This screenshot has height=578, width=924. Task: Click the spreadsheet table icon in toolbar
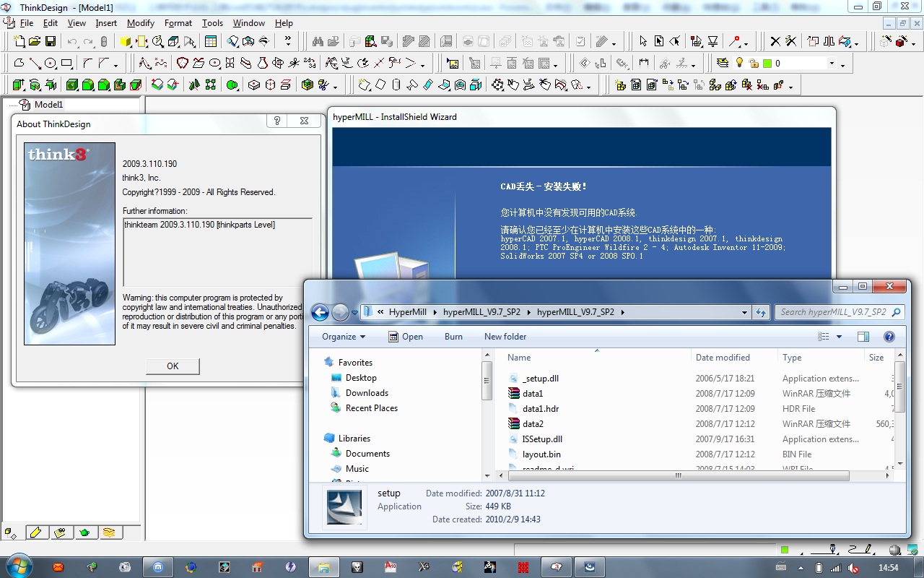(211, 41)
